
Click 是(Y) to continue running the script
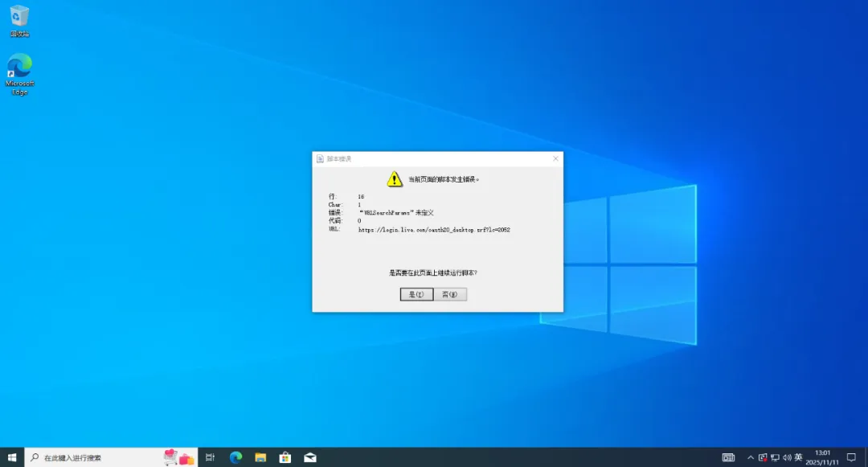[416, 293]
